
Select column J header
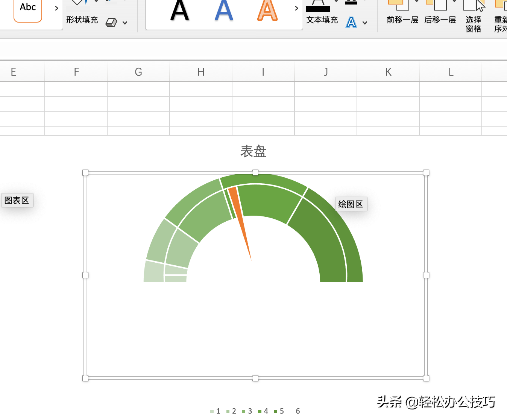point(326,72)
